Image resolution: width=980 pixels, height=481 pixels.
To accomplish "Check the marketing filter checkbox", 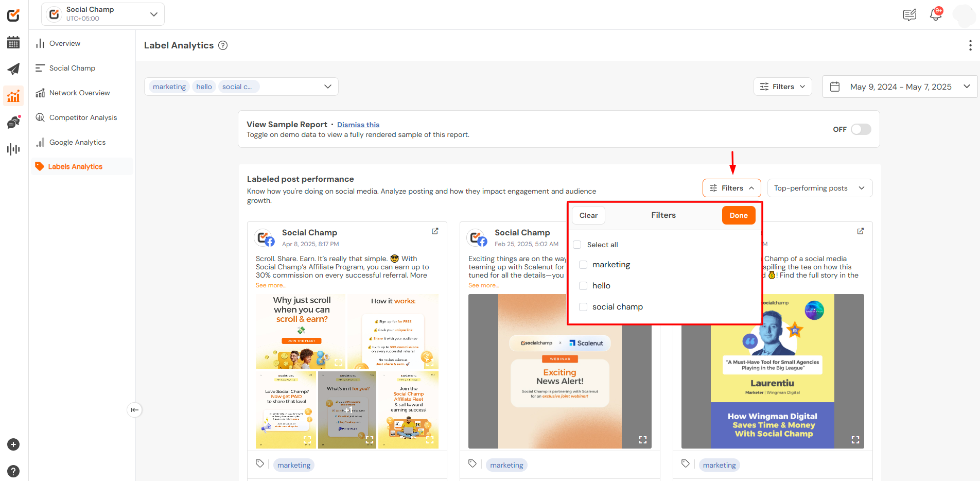I will [x=583, y=265].
